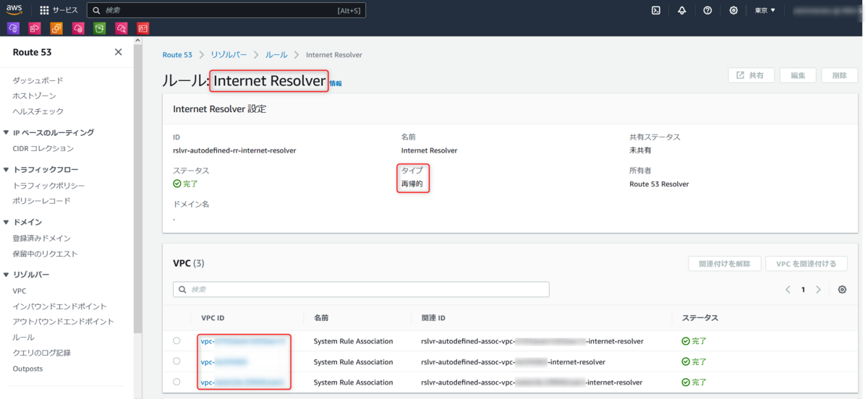Collapse ドメイン section
Viewport: 868px width, 399px height.
[6, 222]
